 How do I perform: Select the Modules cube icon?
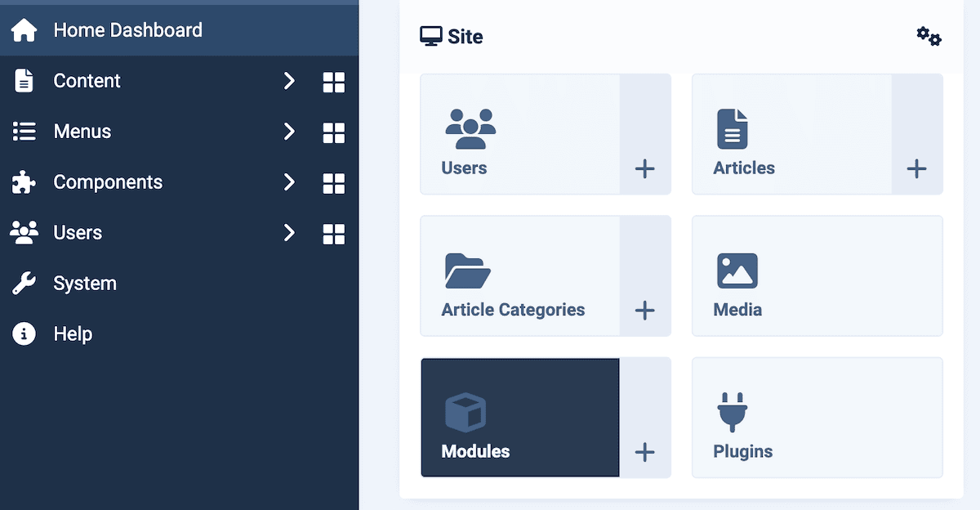coord(465,411)
